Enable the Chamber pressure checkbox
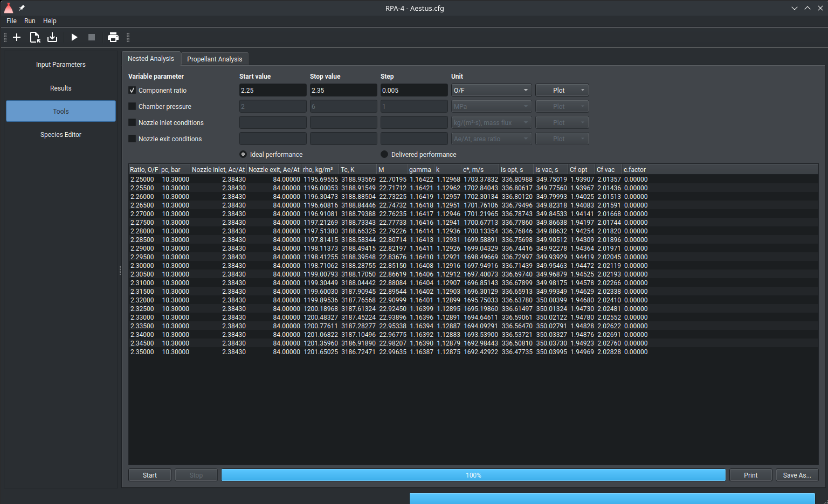The width and height of the screenshot is (828, 504). (x=132, y=107)
